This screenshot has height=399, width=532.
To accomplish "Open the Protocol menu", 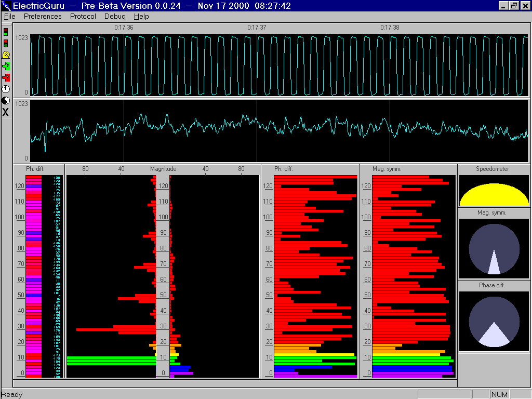I will tap(83, 16).
